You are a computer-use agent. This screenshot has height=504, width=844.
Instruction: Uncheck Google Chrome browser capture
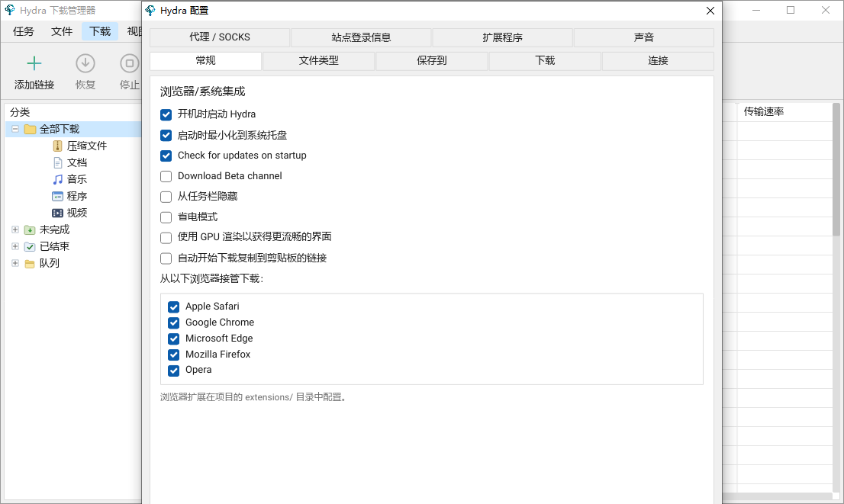173,323
